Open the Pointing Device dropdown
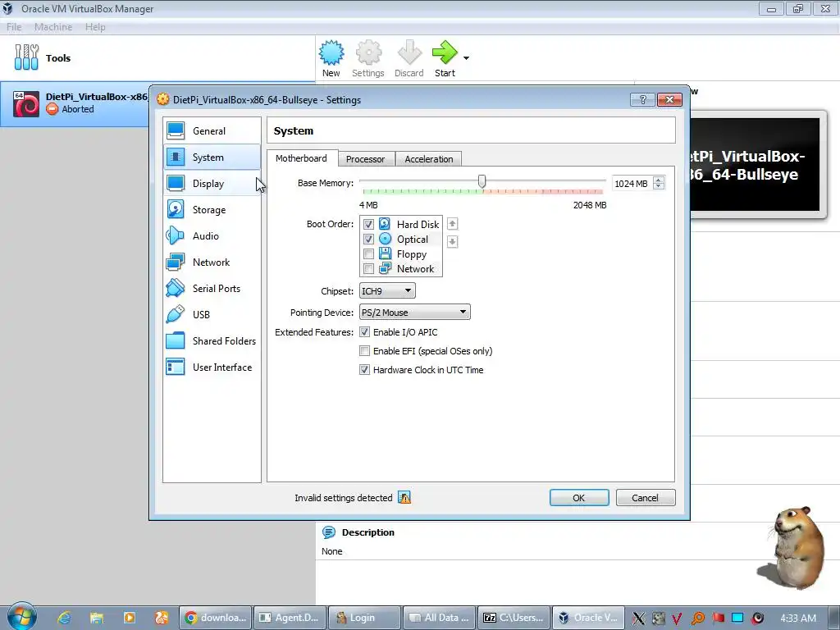 point(414,313)
